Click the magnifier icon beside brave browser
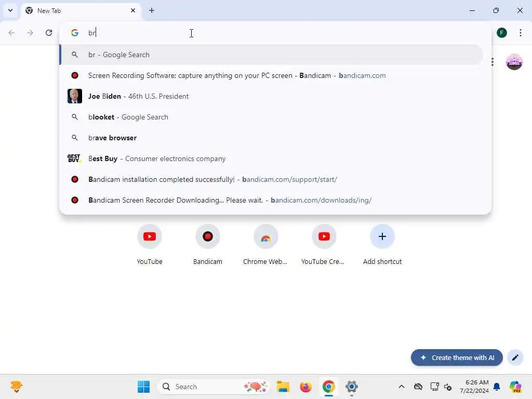 75,138
